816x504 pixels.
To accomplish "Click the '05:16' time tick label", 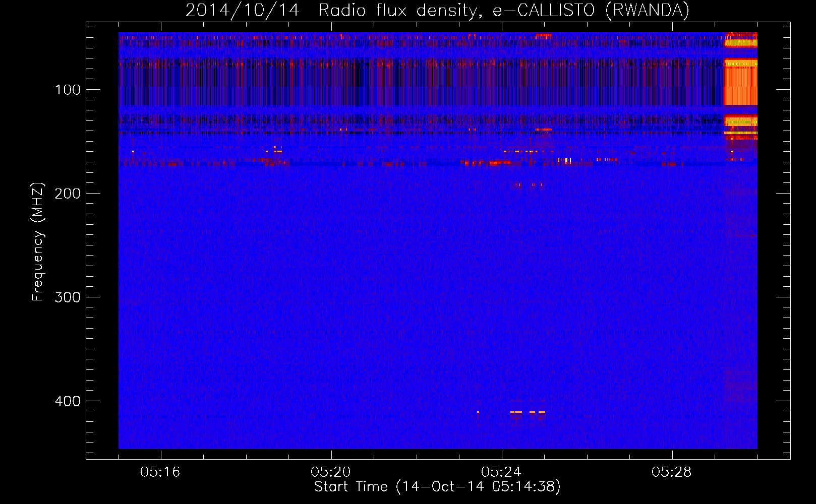I will click(160, 472).
